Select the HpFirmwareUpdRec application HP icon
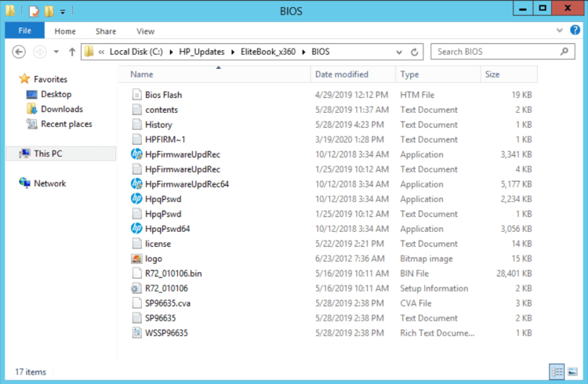Screen dimensions: 588x384 click(x=136, y=154)
